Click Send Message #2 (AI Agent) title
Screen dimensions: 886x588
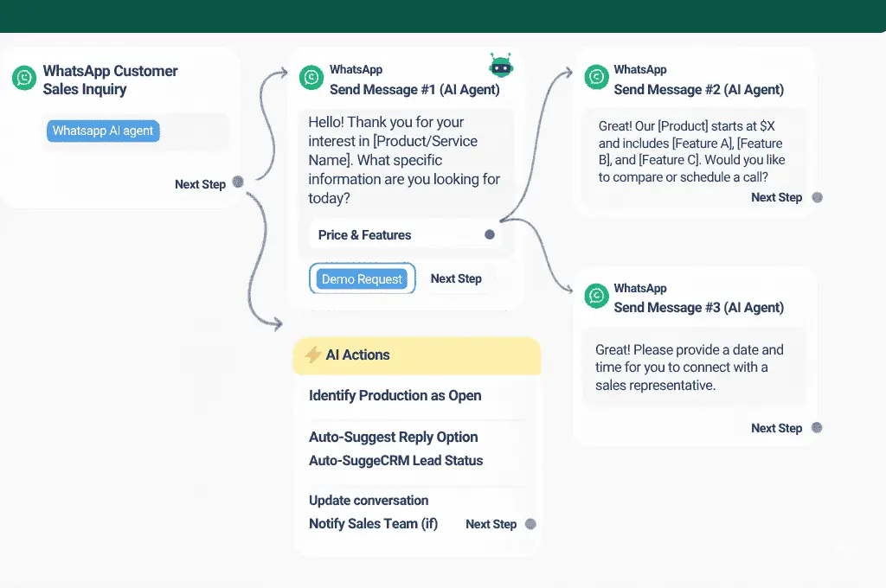pyautogui.click(x=699, y=89)
